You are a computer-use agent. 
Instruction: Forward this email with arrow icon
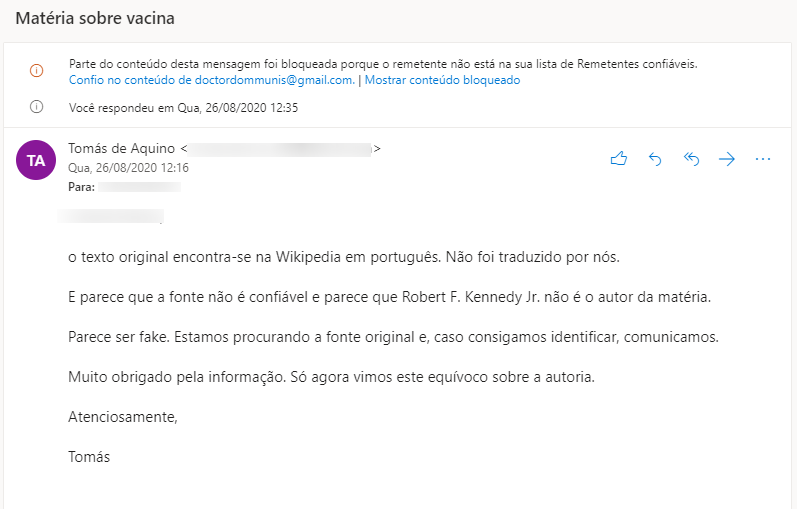point(727,159)
